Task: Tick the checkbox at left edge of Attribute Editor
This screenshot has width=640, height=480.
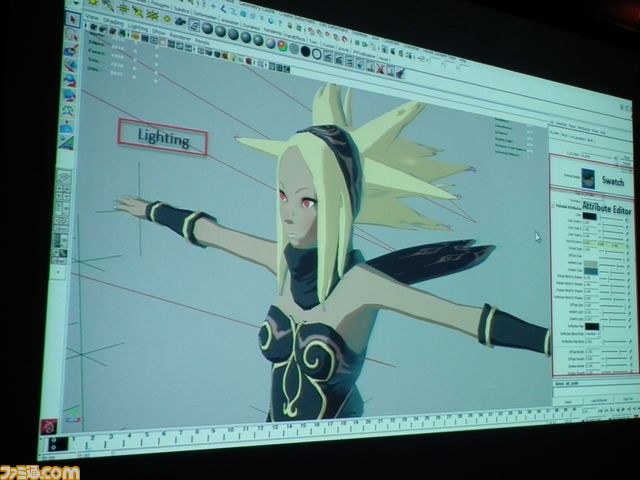Action: click(x=553, y=206)
